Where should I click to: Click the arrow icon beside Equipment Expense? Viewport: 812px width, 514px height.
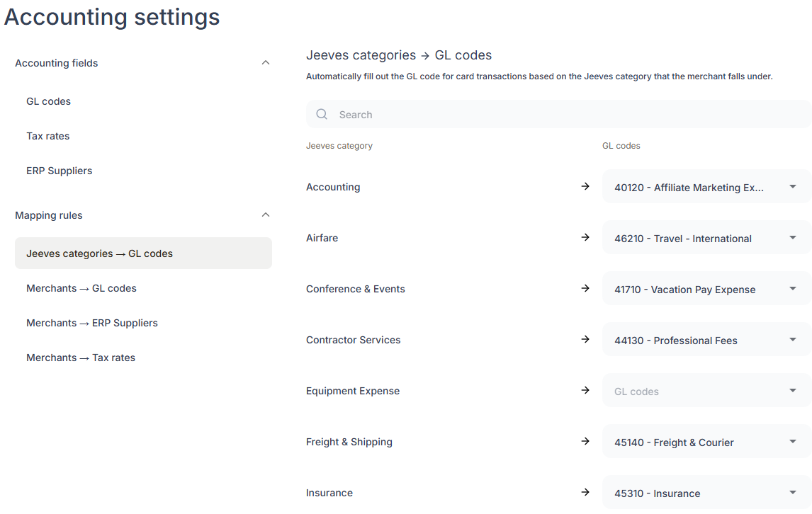[585, 391]
